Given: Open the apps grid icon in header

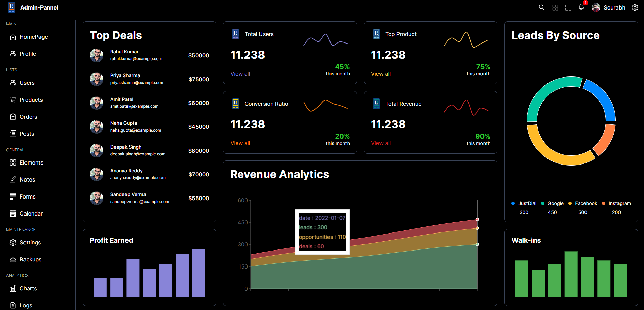Looking at the screenshot, I should pyautogui.click(x=555, y=7).
